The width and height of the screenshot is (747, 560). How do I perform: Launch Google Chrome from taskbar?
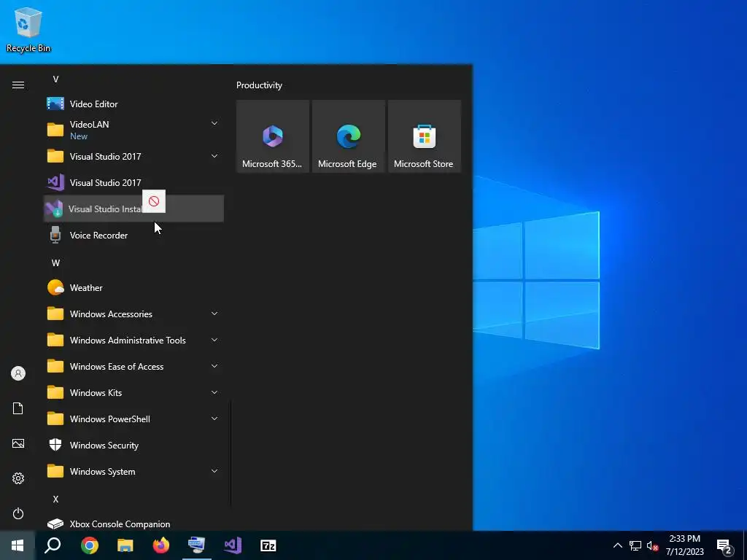(89, 545)
